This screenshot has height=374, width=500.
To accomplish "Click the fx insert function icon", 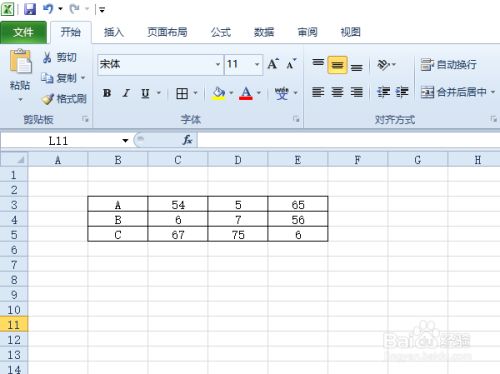I will (x=187, y=140).
